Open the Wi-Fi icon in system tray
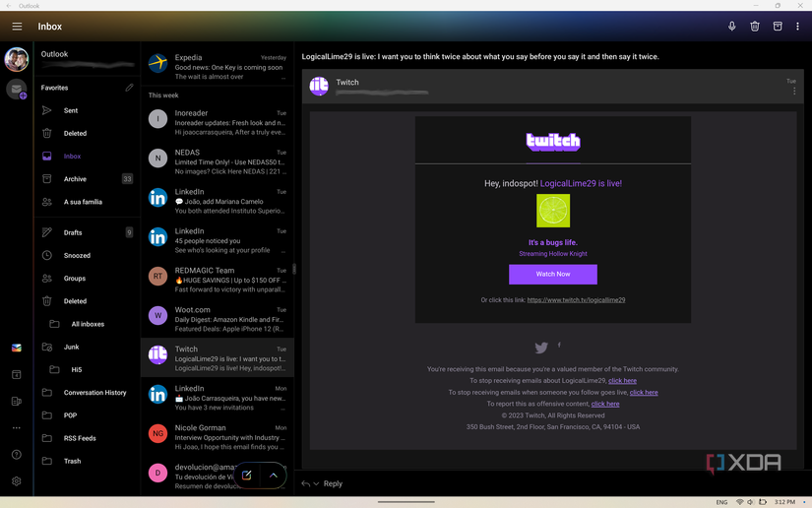This screenshot has width=812, height=508. point(739,502)
